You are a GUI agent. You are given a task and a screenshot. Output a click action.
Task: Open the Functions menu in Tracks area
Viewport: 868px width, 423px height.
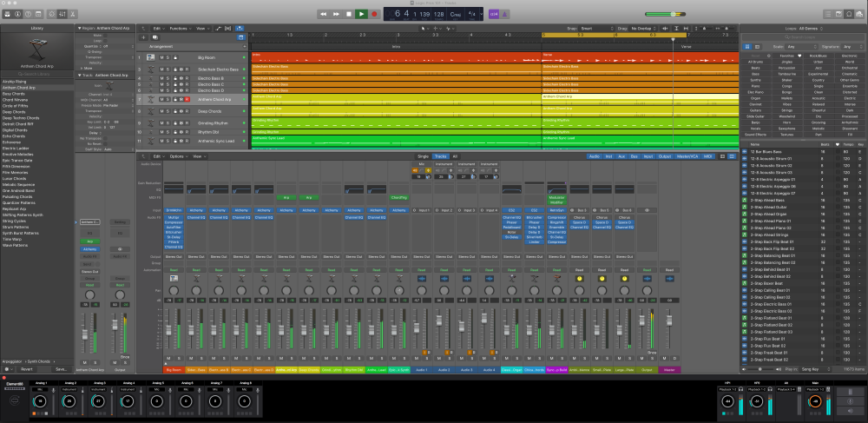(x=180, y=29)
